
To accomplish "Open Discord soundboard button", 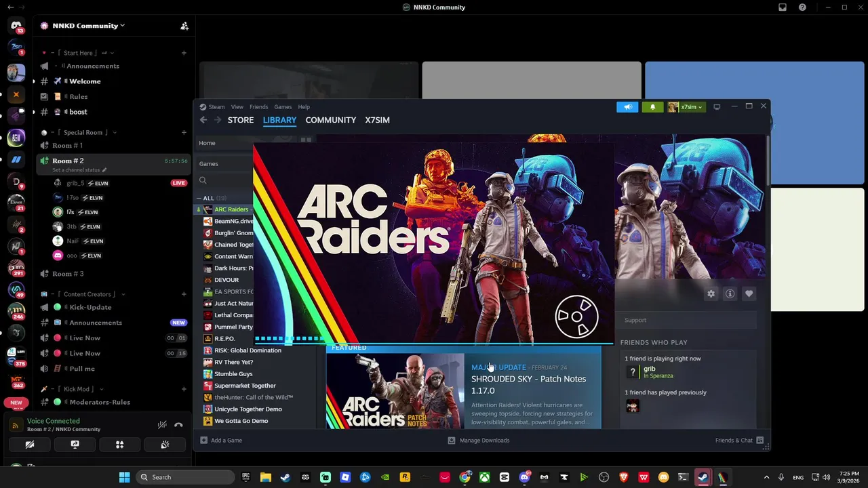I will pos(165,445).
